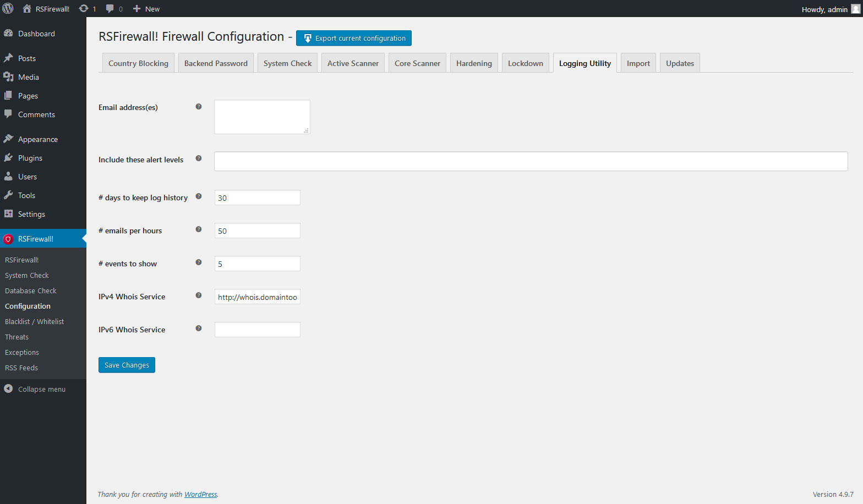863x504 pixels.
Task: Click help icon for days to keep log history
Action: pyautogui.click(x=199, y=196)
